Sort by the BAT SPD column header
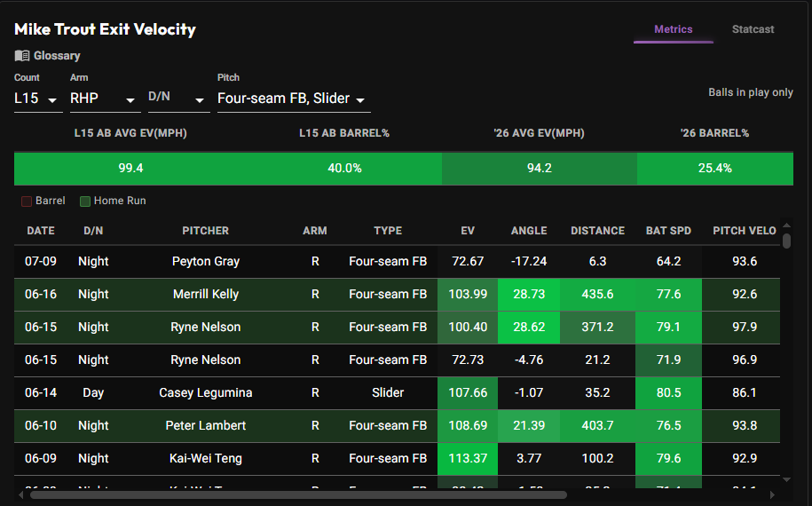 point(668,231)
